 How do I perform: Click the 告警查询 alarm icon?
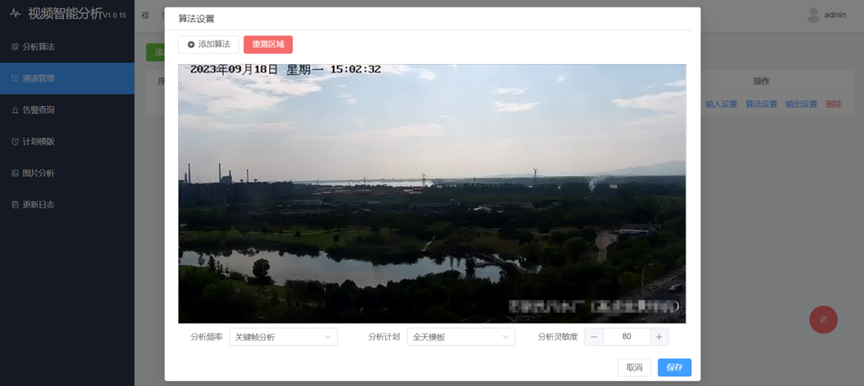pos(15,110)
